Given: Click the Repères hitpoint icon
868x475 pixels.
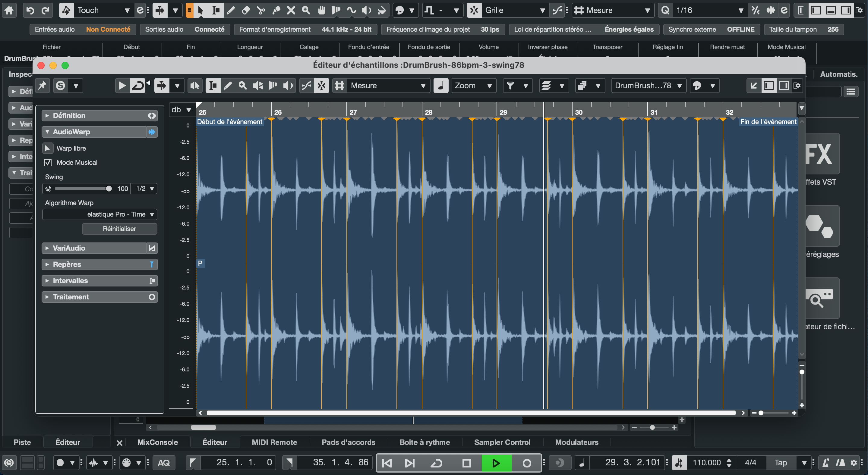Looking at the screenshot, I should [x=152, y=264].
